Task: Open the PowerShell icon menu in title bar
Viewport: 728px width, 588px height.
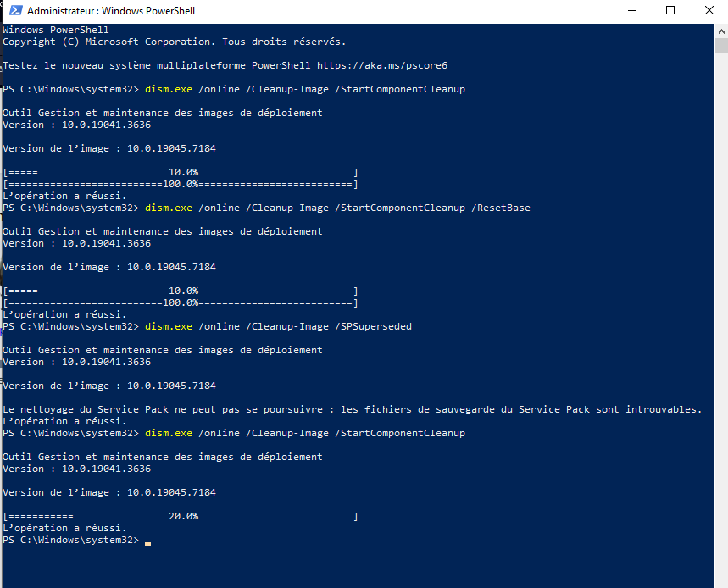Action: 16,10
